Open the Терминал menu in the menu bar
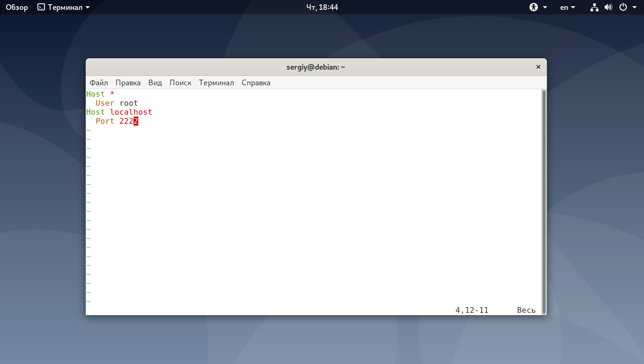 coord(216,82)
